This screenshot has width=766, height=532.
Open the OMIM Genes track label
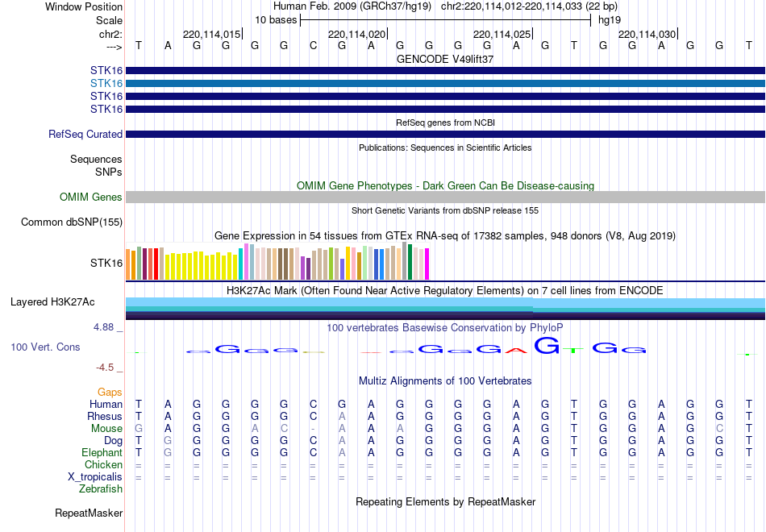(x=91, y=197)
